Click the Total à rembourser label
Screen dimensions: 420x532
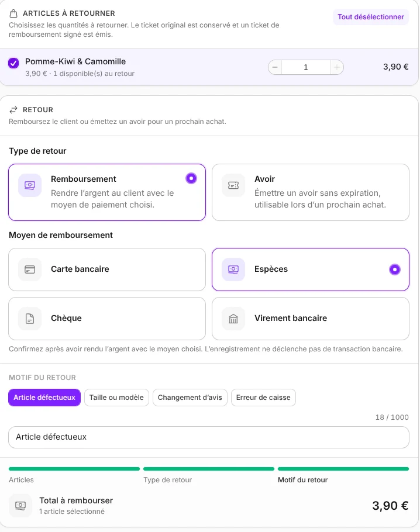coord(76,500)
